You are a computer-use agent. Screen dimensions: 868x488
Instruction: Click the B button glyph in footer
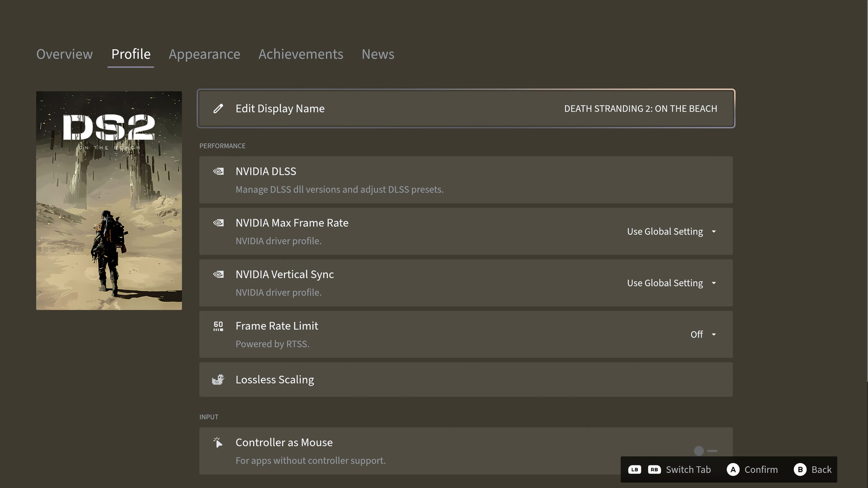(x=800, y=469)
